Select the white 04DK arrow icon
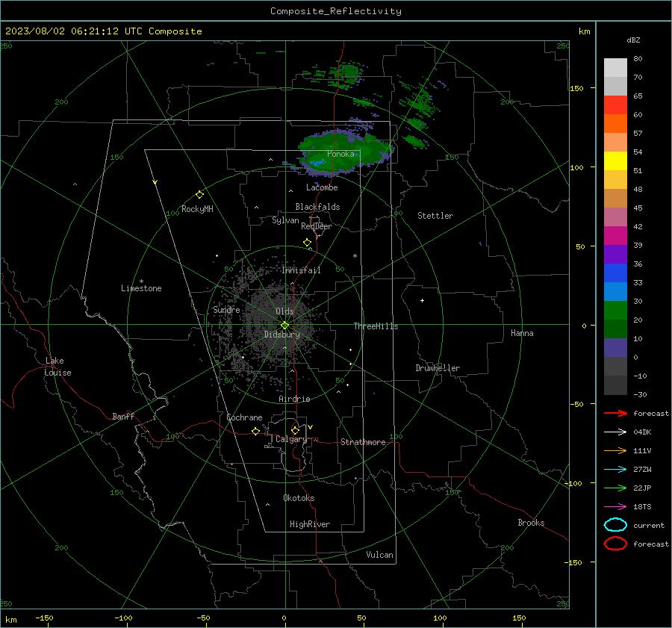The image size is (672, 628). tap(615, 432)
